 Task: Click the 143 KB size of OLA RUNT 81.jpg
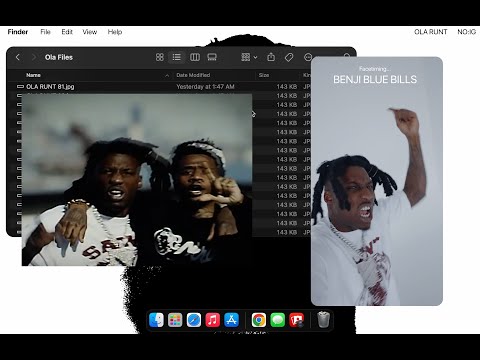[286, 87]
